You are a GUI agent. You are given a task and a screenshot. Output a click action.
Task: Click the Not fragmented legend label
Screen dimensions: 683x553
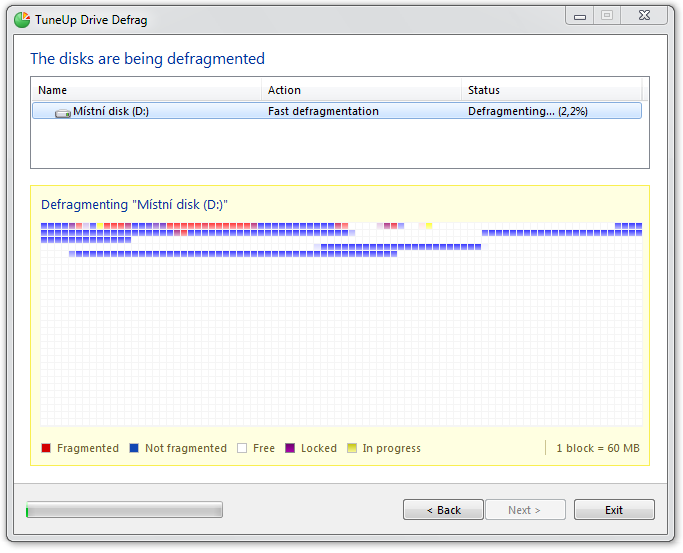[186, 448]
